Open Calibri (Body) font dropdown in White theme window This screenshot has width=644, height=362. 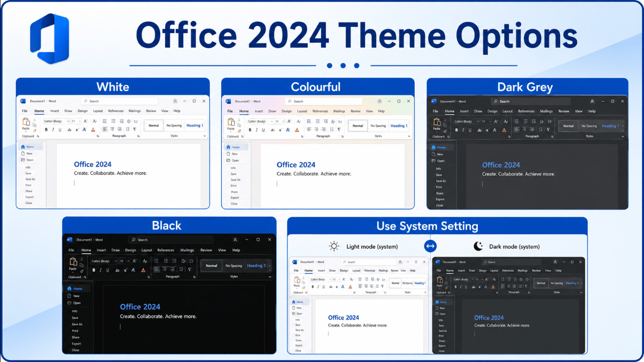coord(57,121)
